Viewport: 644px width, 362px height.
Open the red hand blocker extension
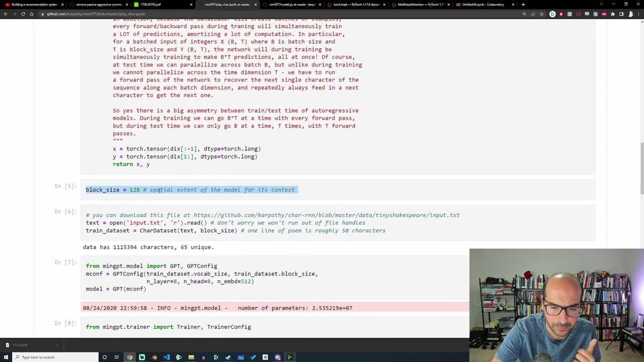(561, 14)
